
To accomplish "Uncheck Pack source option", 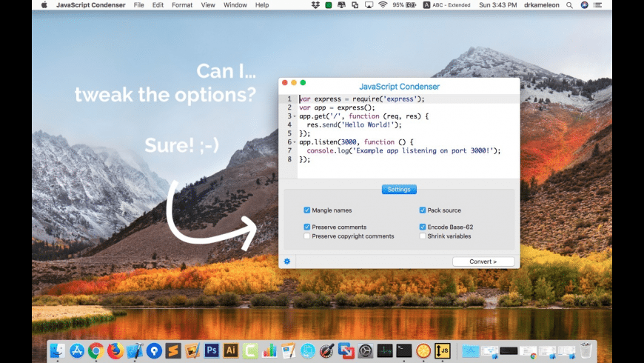I will [422, 210].
